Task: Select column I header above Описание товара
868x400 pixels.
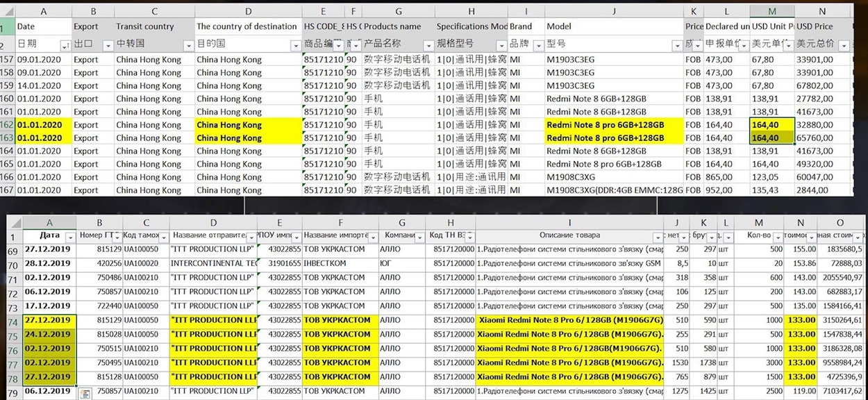Action: point(570,222)
